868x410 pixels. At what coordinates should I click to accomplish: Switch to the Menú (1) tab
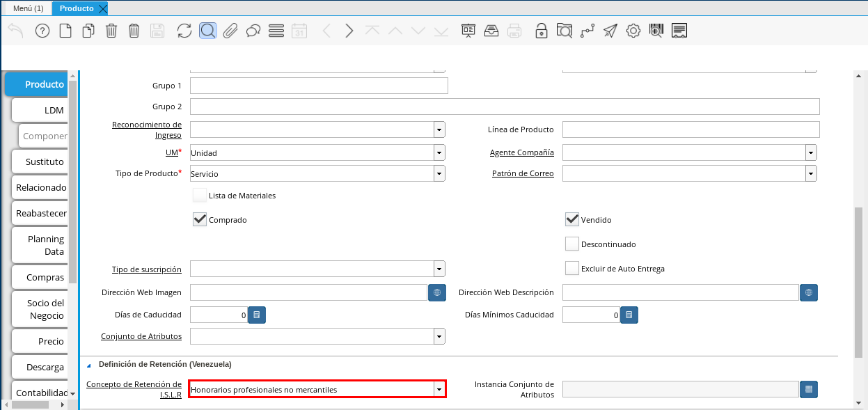(x=29, y=8)
